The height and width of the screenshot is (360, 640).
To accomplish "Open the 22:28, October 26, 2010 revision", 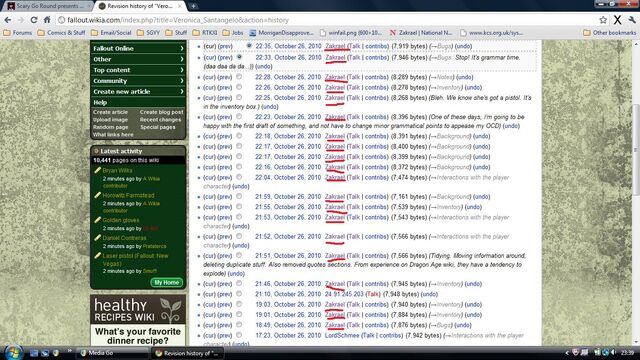I will point(288,77).
